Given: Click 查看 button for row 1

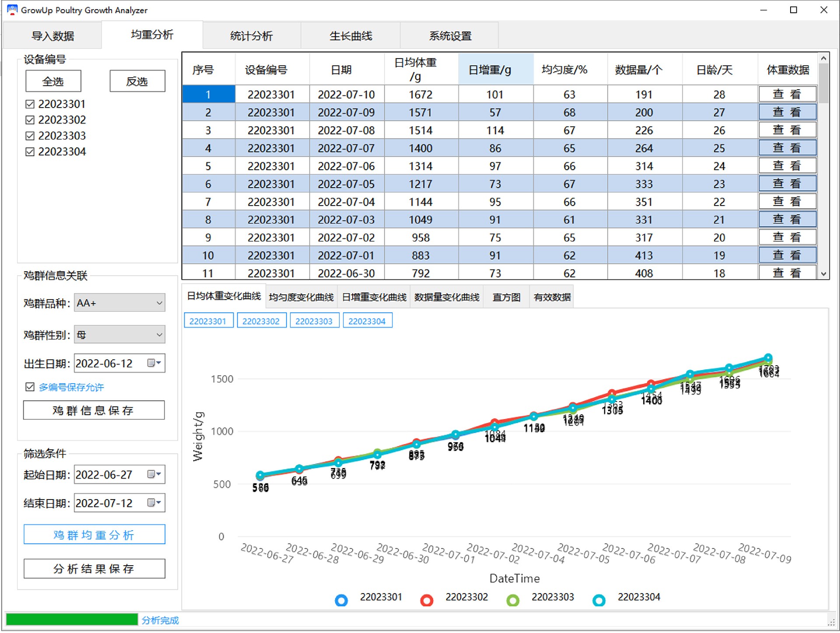Looking at the screenshot, I should (x=787, y=94).
